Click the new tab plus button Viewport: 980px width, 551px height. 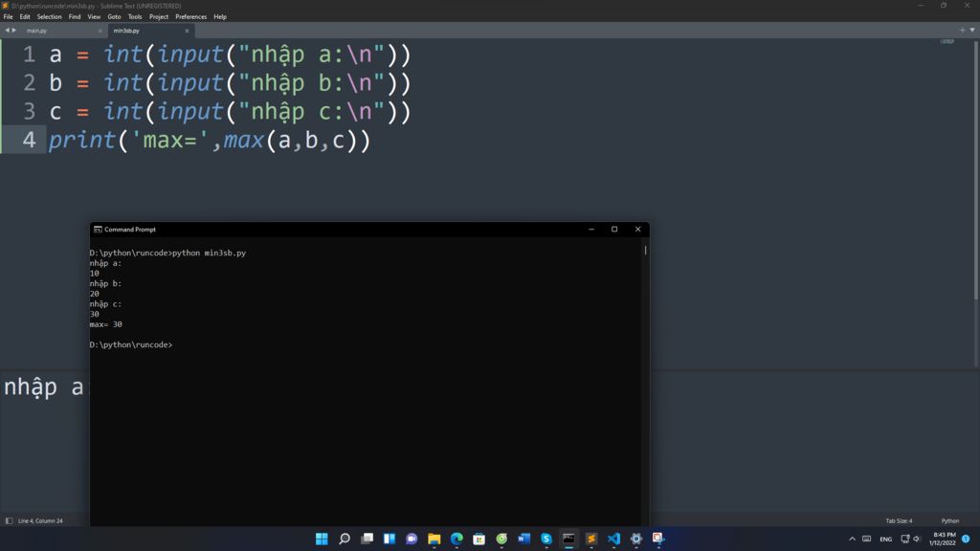coord(962,30)
